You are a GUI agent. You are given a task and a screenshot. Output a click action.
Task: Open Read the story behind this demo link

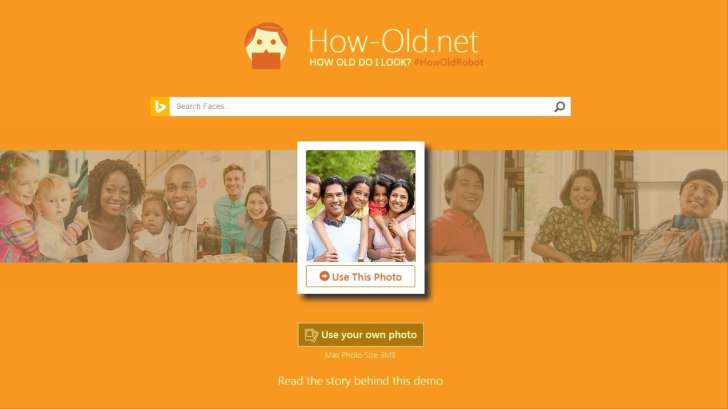360,381
